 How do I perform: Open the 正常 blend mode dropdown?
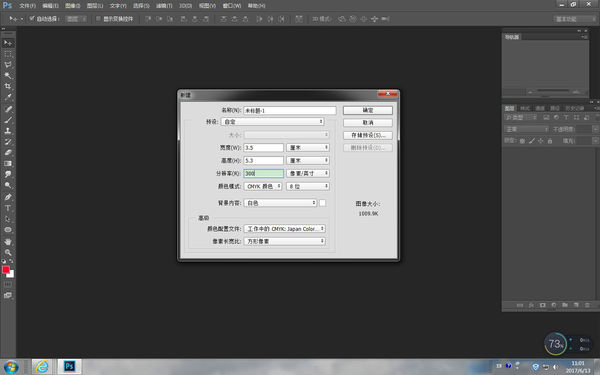pos(526,129)
